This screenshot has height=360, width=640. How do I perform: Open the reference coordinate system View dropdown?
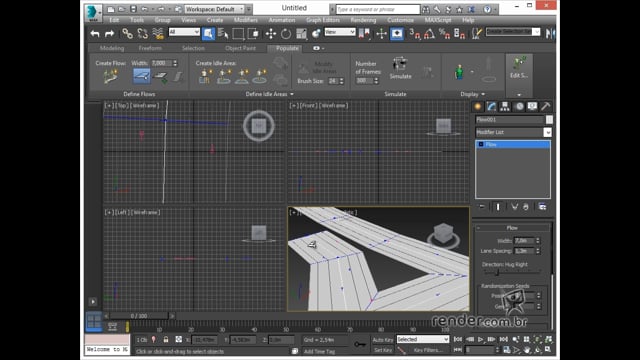(340, 32)
